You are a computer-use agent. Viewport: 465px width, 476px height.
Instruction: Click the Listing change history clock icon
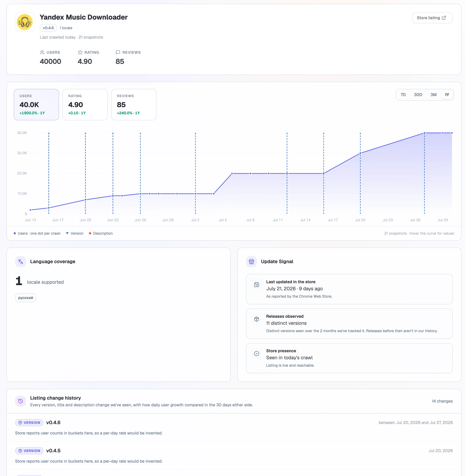pos(21,401)
